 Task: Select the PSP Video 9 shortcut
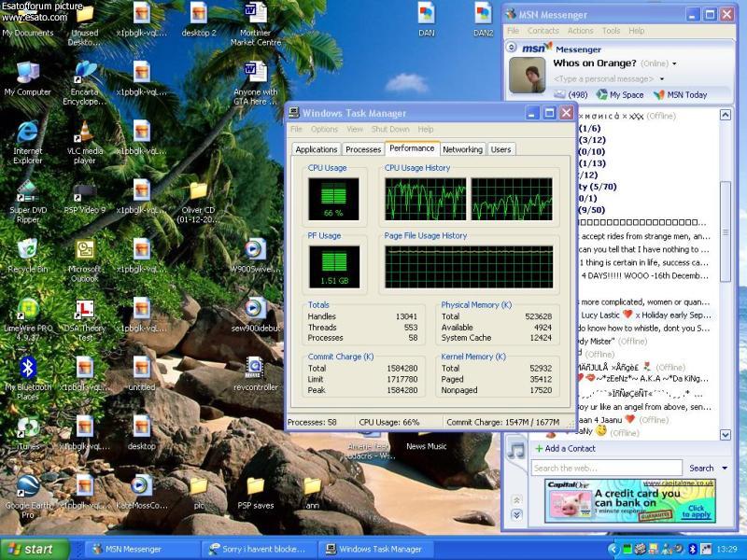[x=84, y=197]
